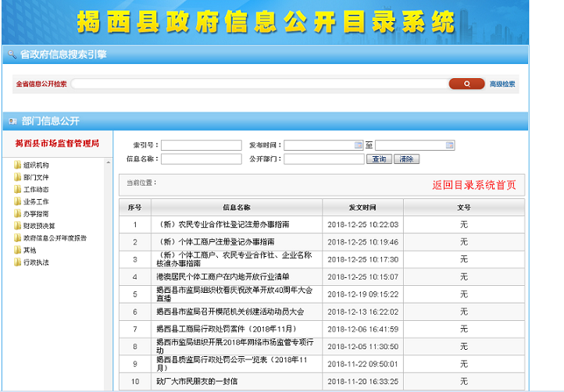Screen dimensions: 564x392
Task: Open the 高级检索 advanced search link
Action: pyautogui.click(x=502, y=84)
